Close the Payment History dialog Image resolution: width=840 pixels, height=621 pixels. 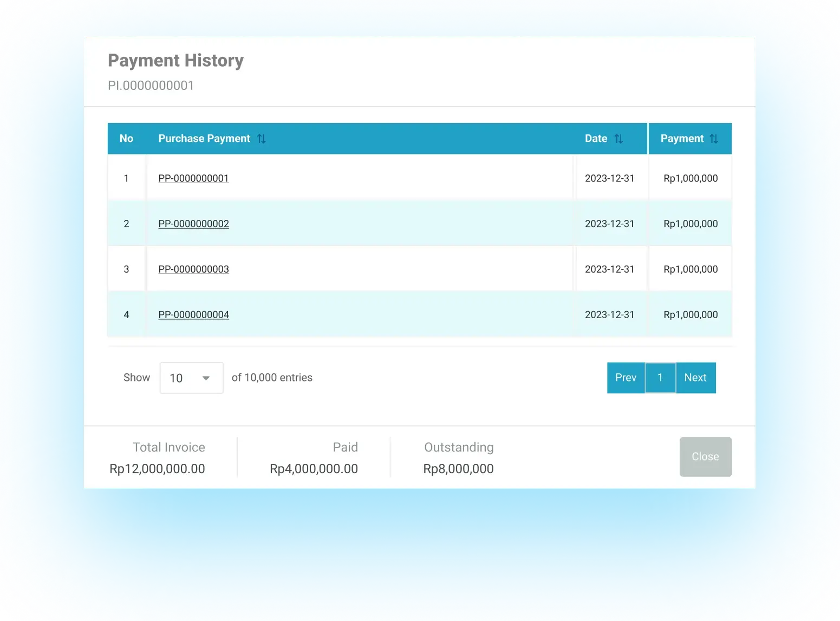pyautogui.click(x=705, y=457)
